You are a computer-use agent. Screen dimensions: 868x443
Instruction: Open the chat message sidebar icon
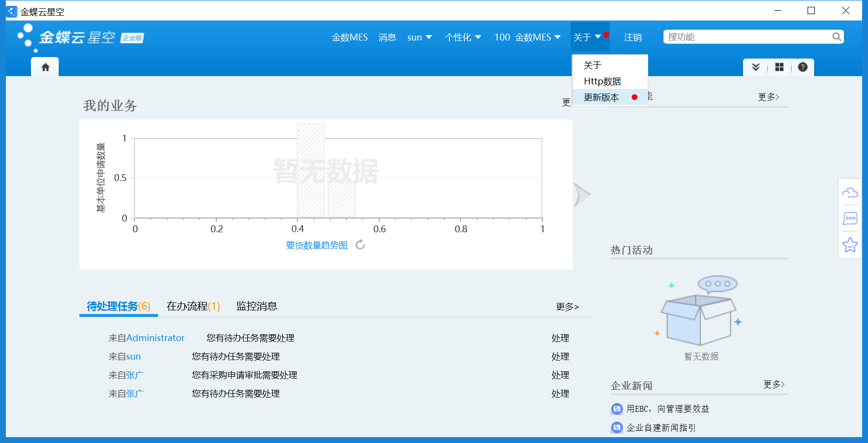[850, 218]
